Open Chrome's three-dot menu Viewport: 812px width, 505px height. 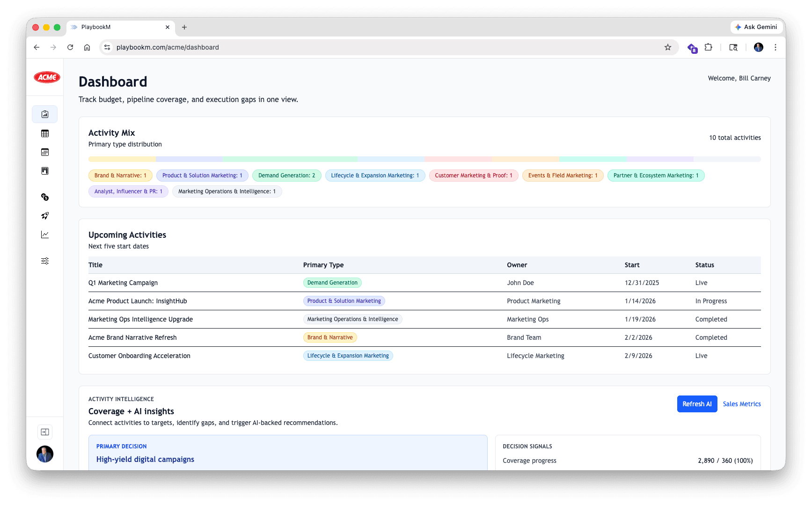(x=775, y=47)
